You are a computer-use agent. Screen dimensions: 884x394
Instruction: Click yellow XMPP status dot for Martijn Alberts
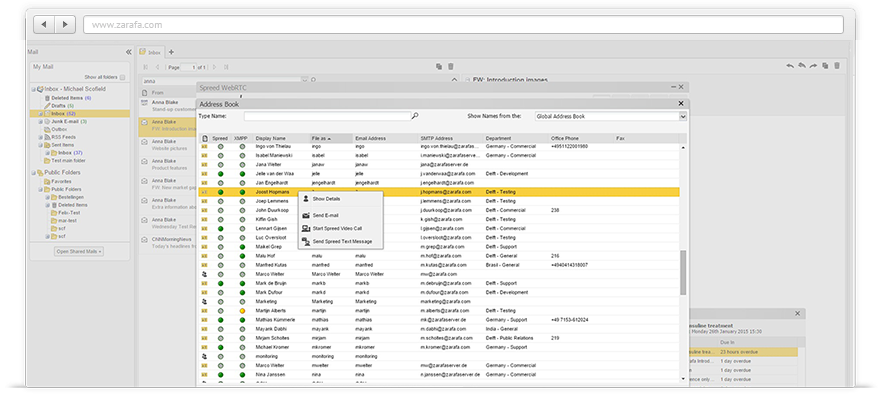242,311
